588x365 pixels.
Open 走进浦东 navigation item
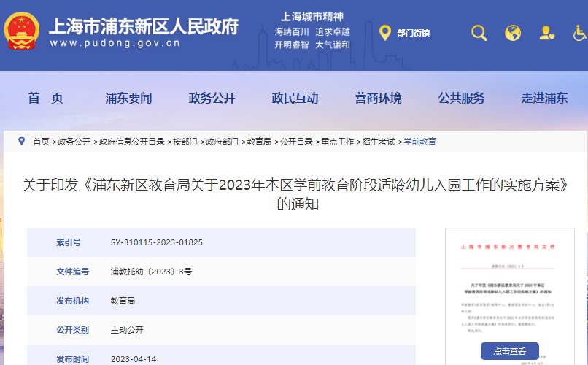pos(544,99)
